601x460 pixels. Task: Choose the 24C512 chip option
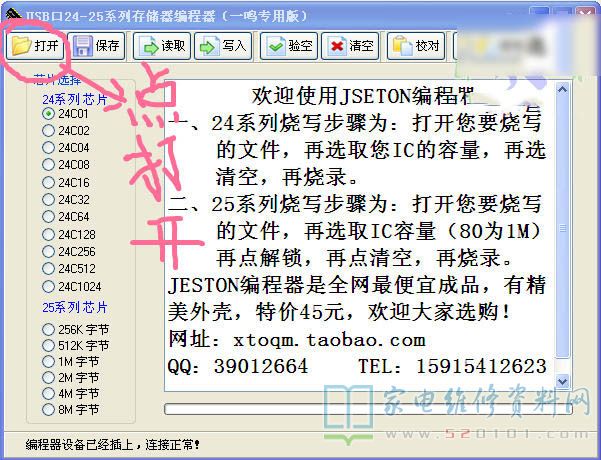point(48,269)
